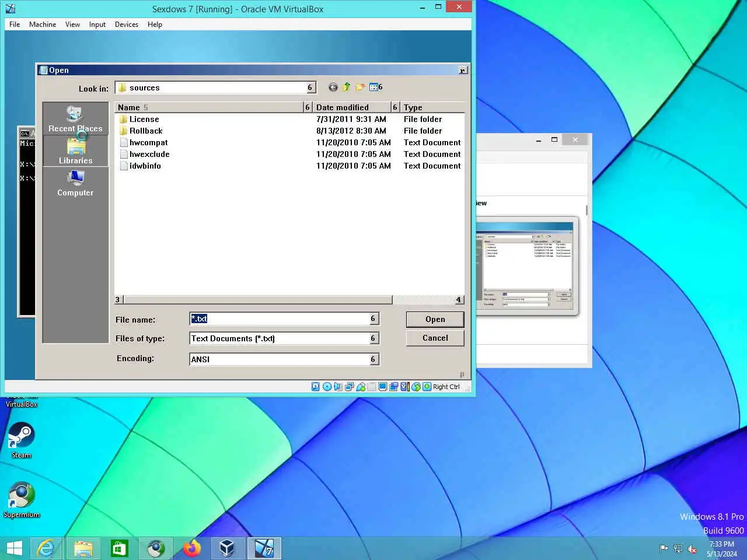Viewport: 747px width, 560px height.
Task: Select the License folder
Action: pyautogui.click(x=139, y=119)
